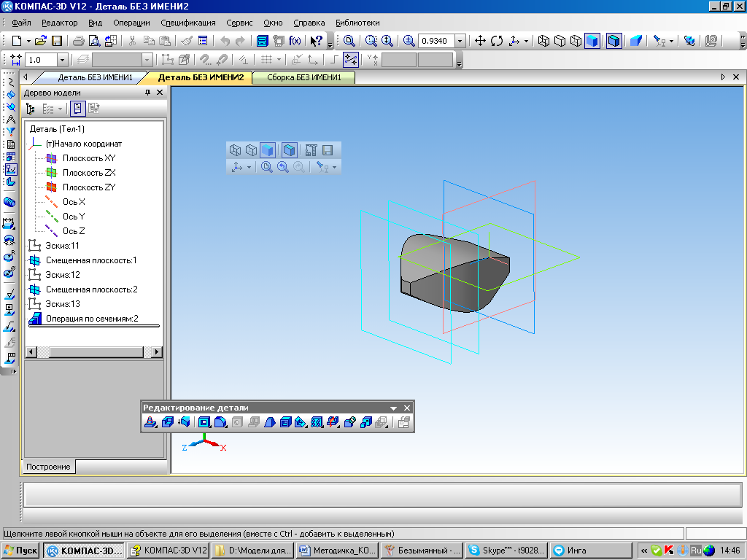Open a file using the folder icon
Viewport: 747px width, 560px height.
click(x=41, y=41)
